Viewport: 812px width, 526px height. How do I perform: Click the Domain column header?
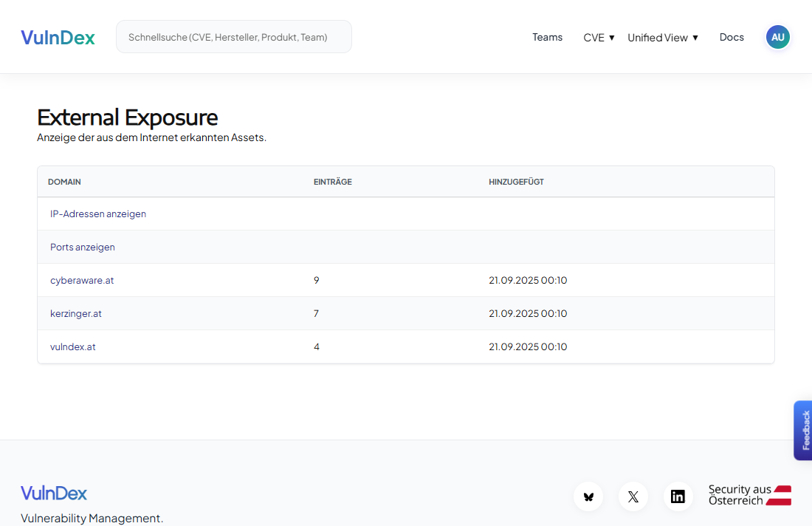pyautogui.click(x=64, y=182)
